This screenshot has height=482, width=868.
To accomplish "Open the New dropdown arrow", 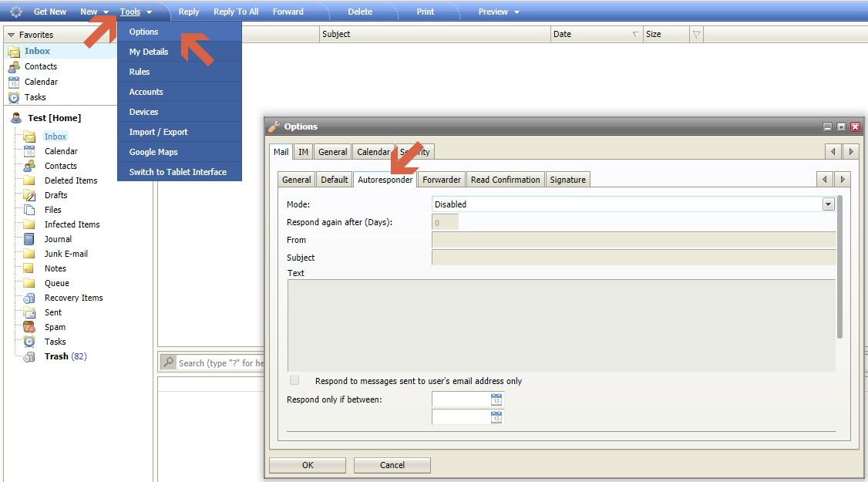I will [x=106, y=12].
